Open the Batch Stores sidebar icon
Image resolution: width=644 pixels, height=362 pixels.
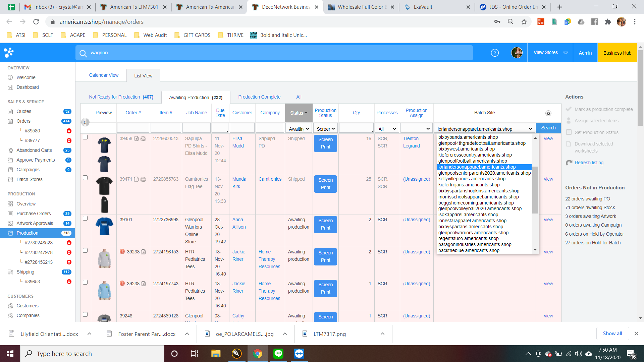pyautogui.click(x=10, y=179)
